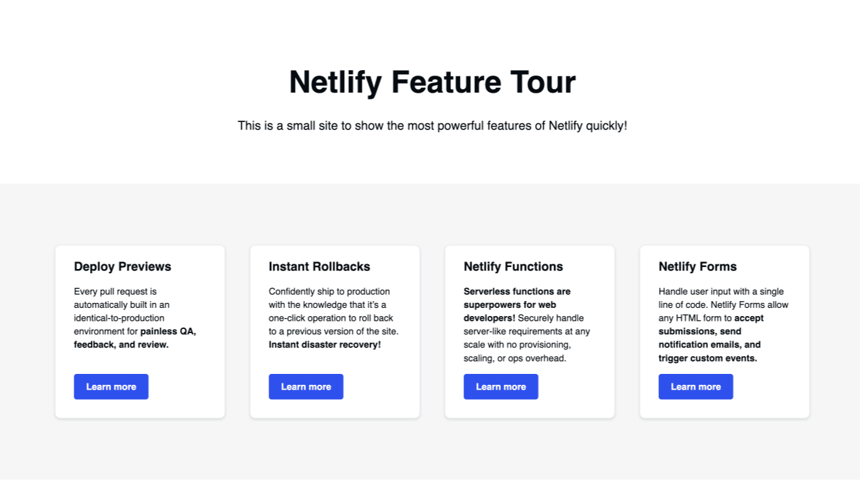Screen dimensions: 860x504
Task: Click Learn more under Instant Rollbacks
Action: pyautogui.click(x=306, y=386)
